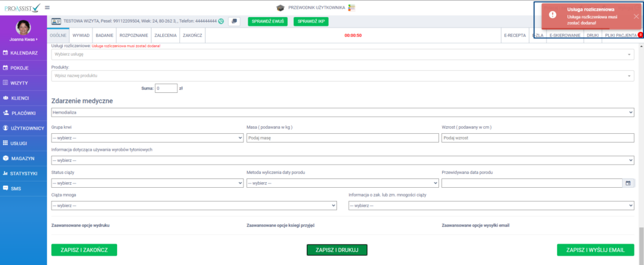The height and width of the screenshot is (265, 644).
Task: Open Magazyn in the sidebar
Action: pos(23,158)
